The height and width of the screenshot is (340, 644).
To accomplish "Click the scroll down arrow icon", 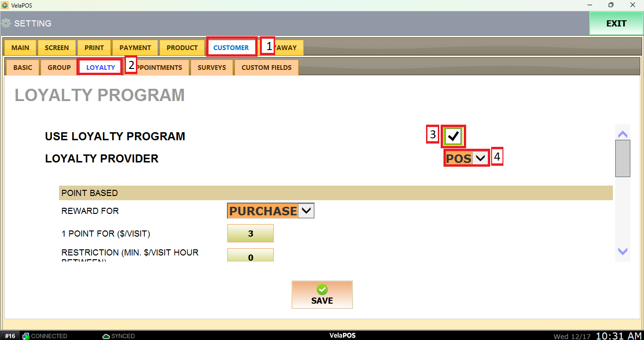I will click(x=623, y=251).
